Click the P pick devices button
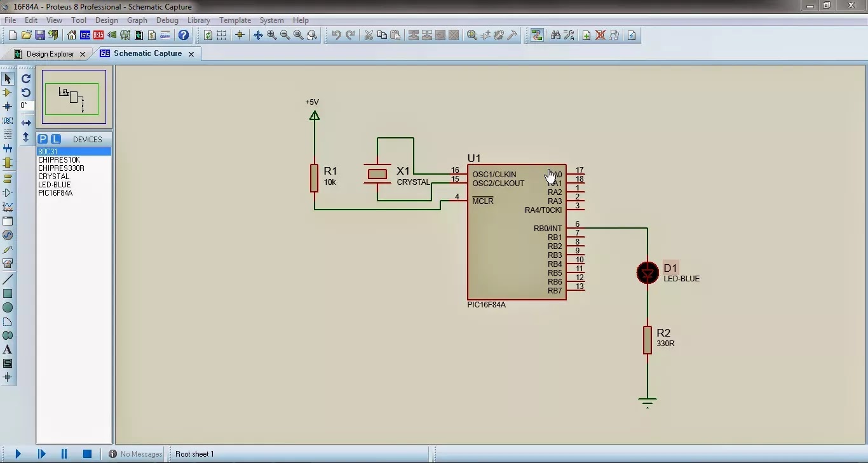The height and width of the screenshot is (463, 868). click(x=43, y=139)
